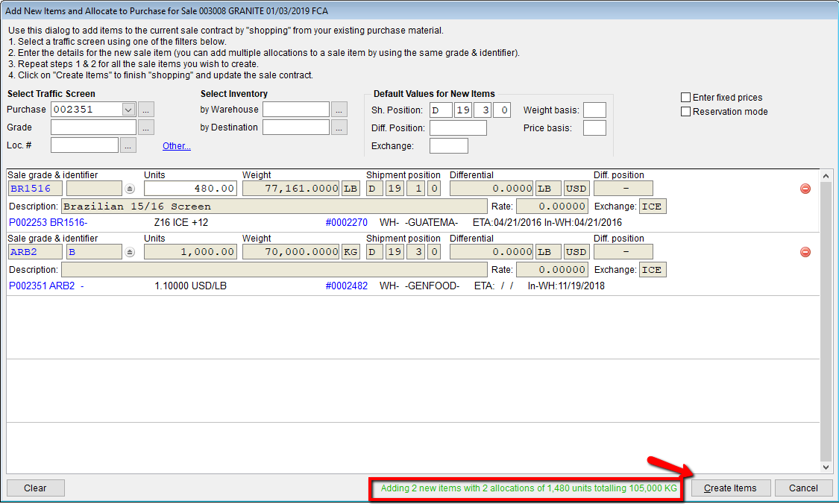Open the Loc. # lookup ellipsis button
839x504 pixels.
[128, 145]
